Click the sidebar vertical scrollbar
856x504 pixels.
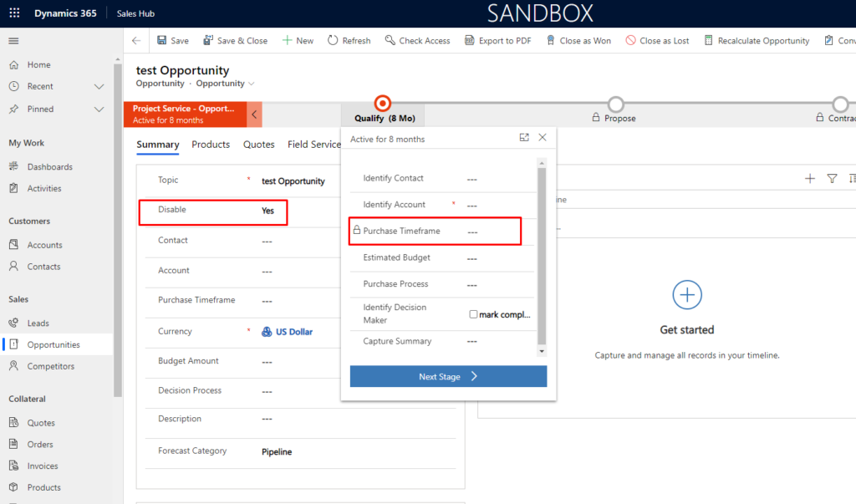coord(117,229)
